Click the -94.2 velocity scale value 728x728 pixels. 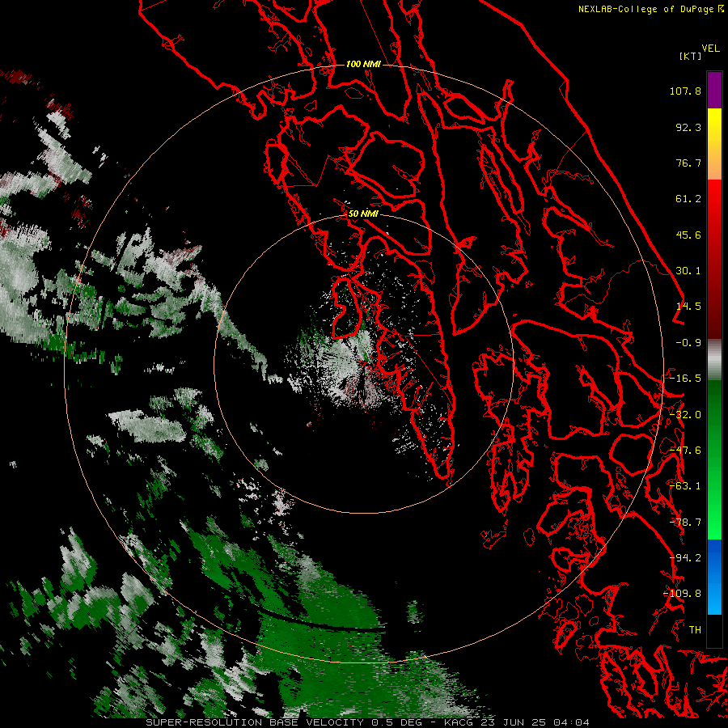[685, 558]
